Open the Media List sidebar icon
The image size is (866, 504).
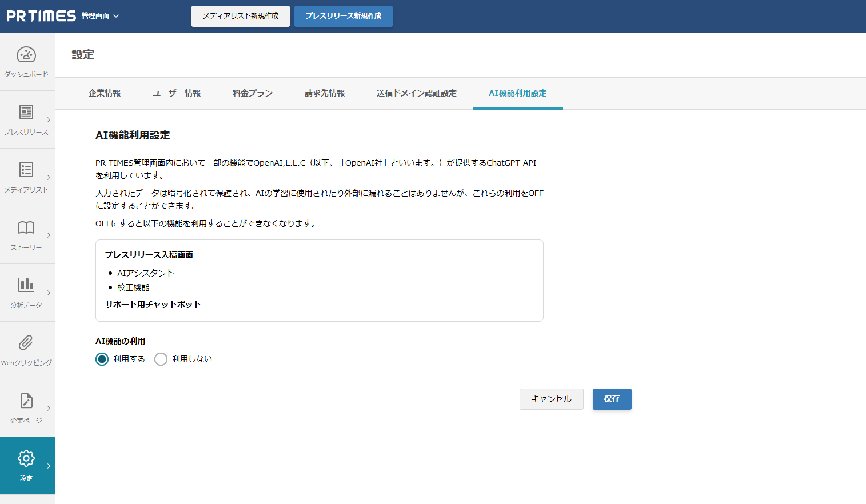(26, 170)
